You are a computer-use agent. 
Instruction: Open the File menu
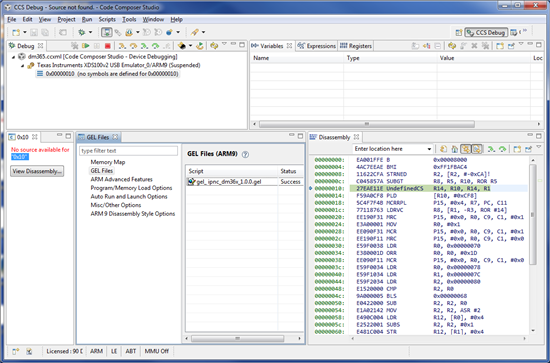12,19
